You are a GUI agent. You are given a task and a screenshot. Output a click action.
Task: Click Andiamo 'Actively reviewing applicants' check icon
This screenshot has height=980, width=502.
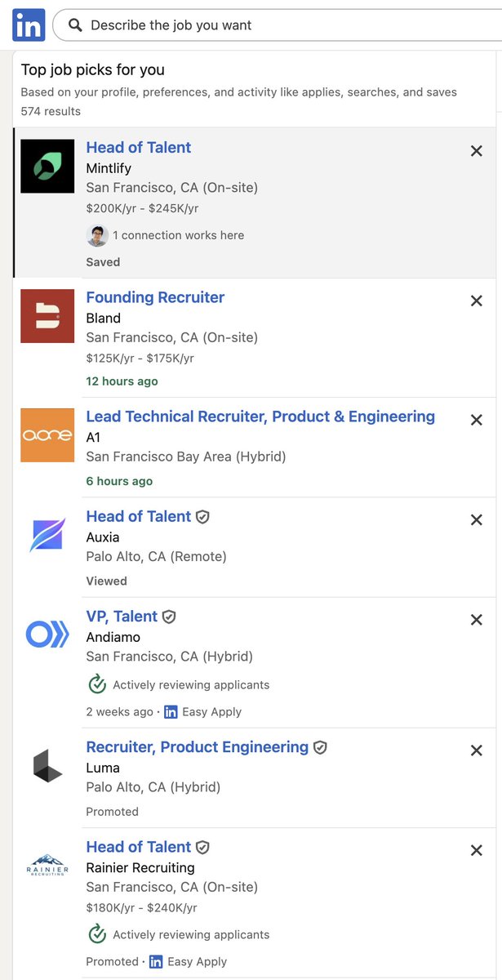coord(97,684)
